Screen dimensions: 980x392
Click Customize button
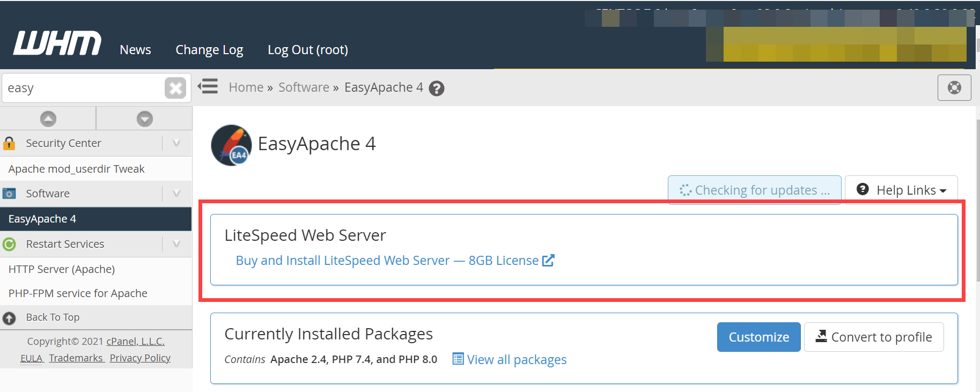[x=758, y=337]
